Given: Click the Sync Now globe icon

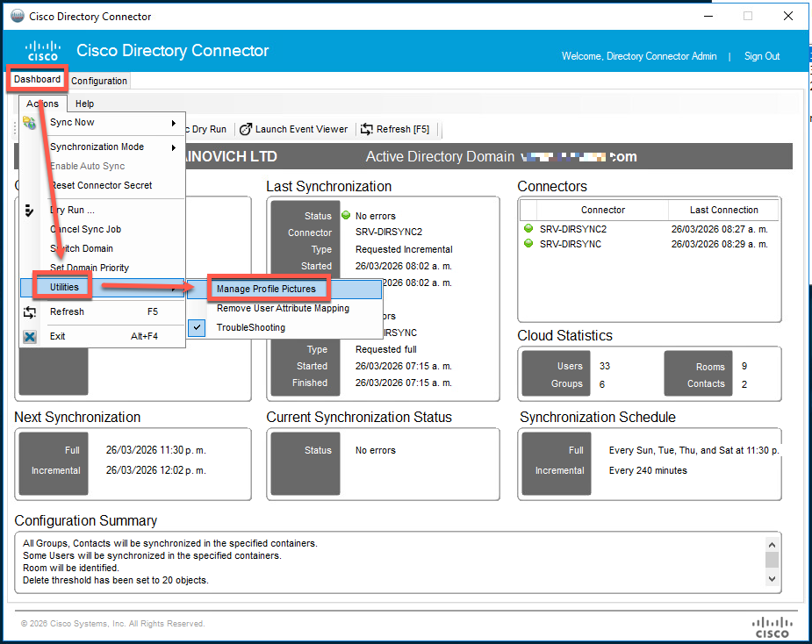Looking at the screenshot, I should [30, 123].
